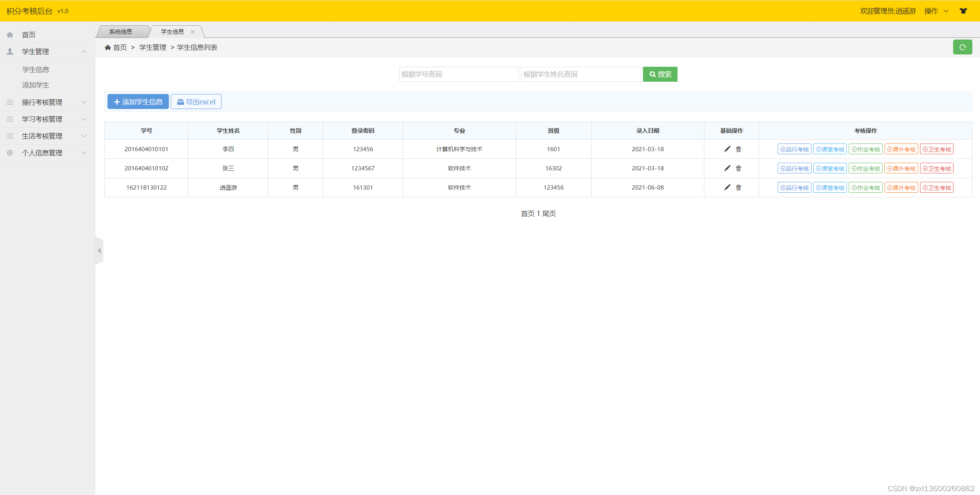Delete 张三 using the trash icon
The image size is (980, 495).
coord(738,168)
